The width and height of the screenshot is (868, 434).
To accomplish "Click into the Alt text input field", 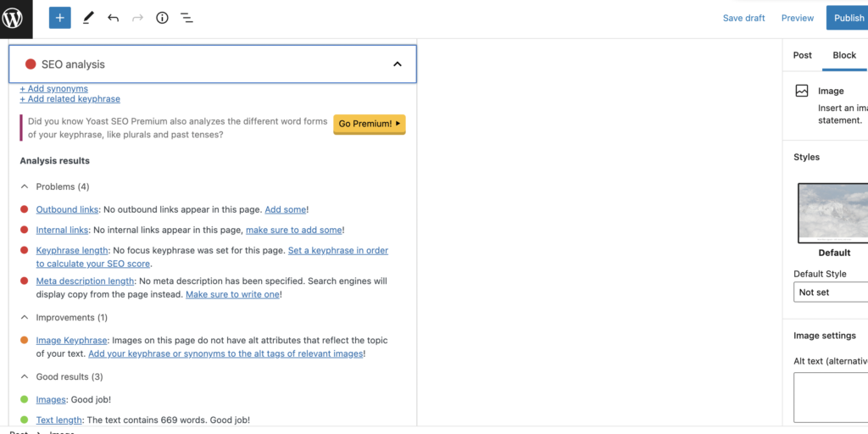I will (832, 397).
